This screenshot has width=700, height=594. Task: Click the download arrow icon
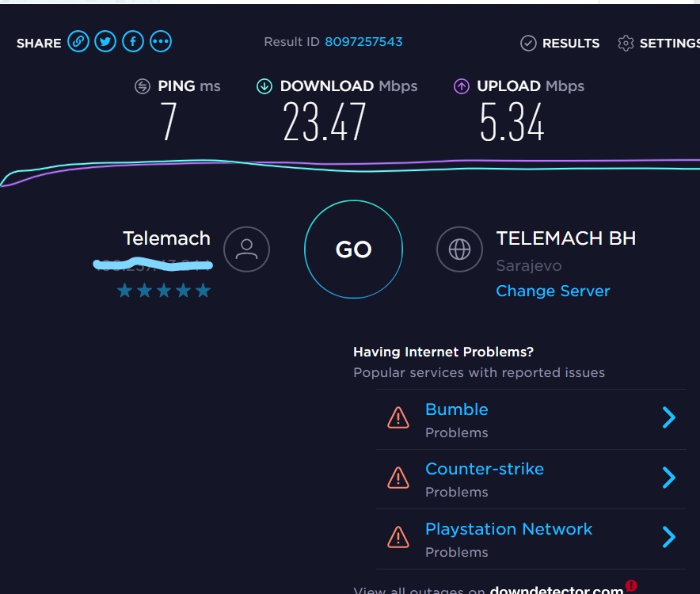tap(264, 86)
